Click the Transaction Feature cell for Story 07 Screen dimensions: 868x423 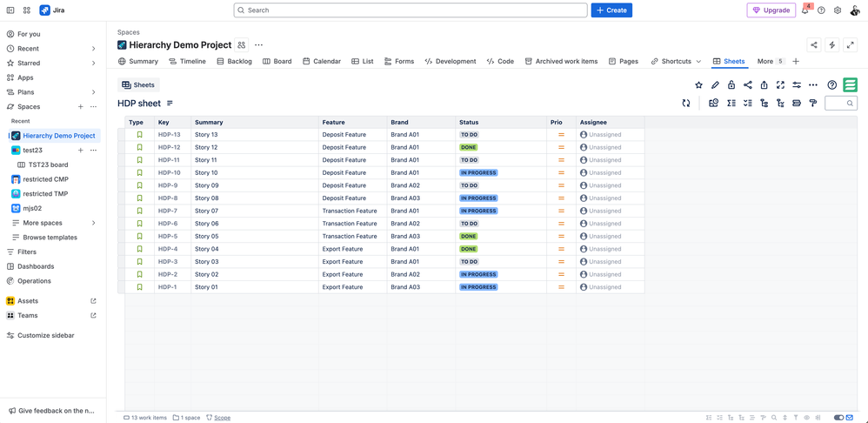[352, 211]
